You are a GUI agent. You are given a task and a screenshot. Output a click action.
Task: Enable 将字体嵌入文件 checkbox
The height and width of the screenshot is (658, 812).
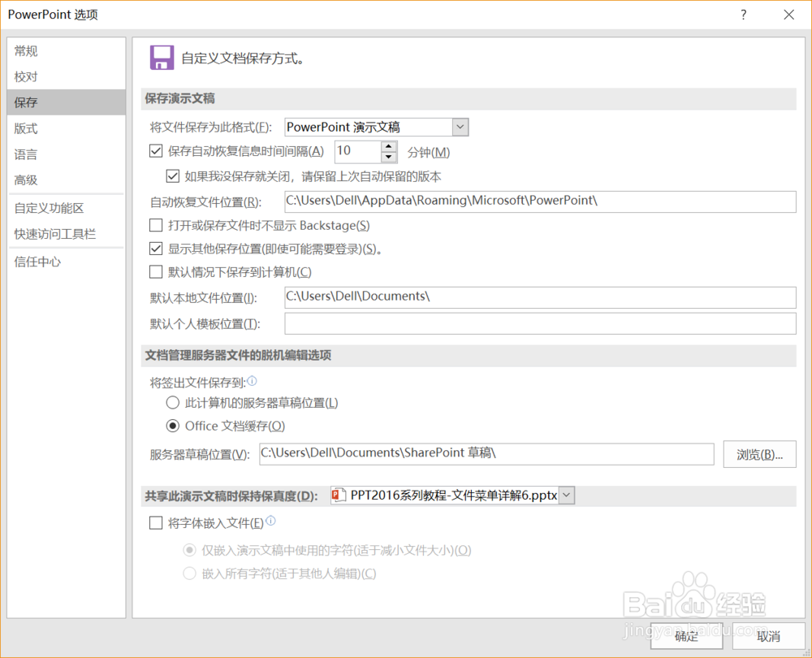156,523
